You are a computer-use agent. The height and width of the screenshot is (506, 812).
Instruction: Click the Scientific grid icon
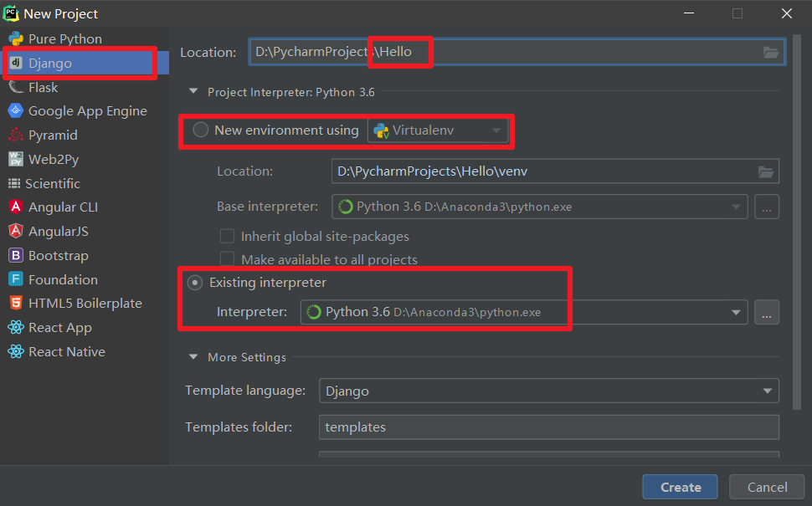pyautogui.click(x=14, y=183)
